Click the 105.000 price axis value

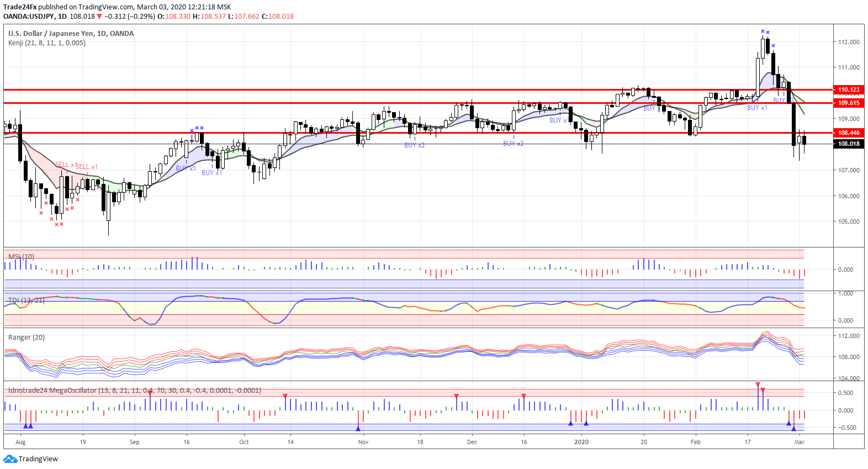pos(849,222)
